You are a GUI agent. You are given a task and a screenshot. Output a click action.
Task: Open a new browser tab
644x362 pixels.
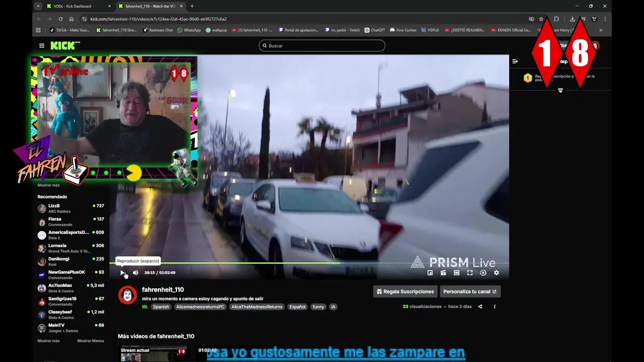click(x=192, y=6)
